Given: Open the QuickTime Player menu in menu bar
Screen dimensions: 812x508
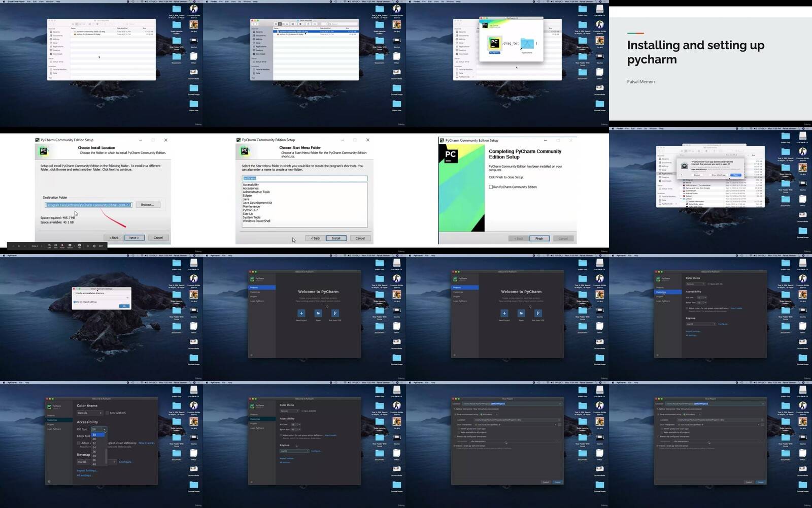Looking at the screenshot, I should (x=15, y=2).
